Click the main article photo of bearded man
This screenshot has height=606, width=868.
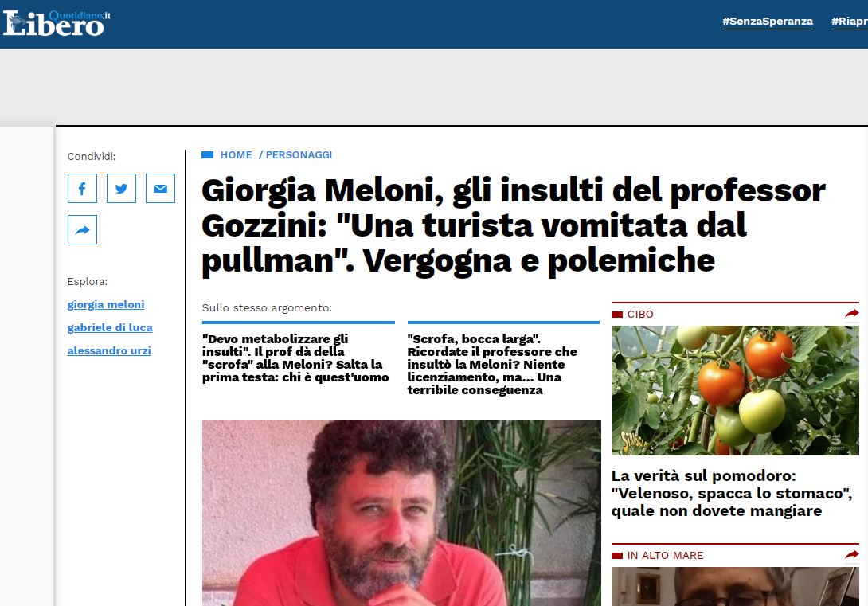(x=401, y=513)
